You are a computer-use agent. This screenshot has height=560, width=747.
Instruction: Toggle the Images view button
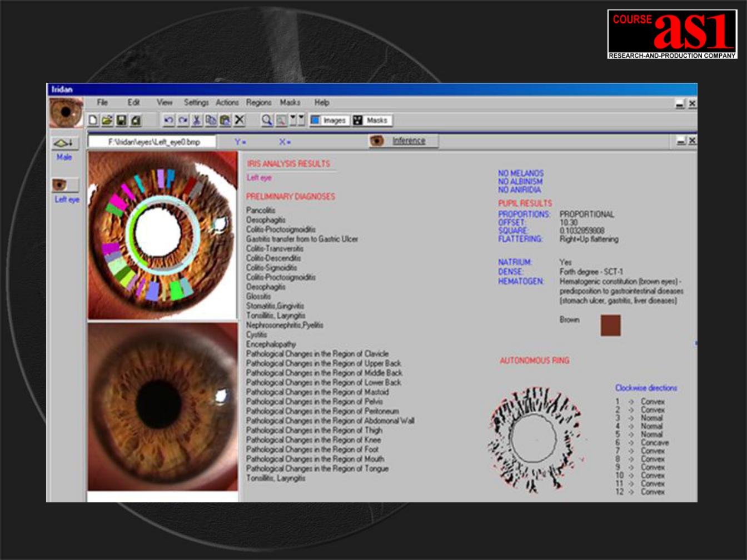pos(329,120)
